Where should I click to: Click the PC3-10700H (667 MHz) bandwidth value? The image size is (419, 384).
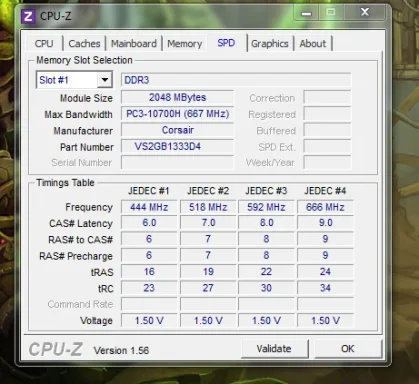click(x=177, y=114)
